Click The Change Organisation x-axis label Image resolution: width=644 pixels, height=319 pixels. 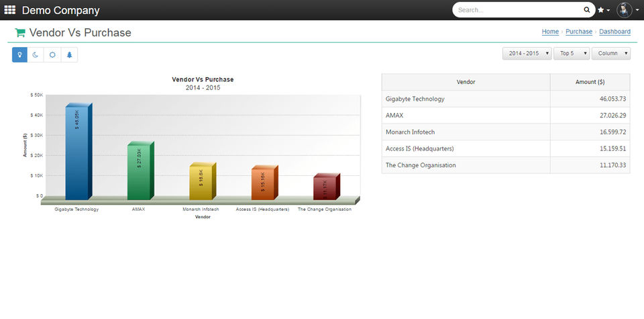point(325,210)
